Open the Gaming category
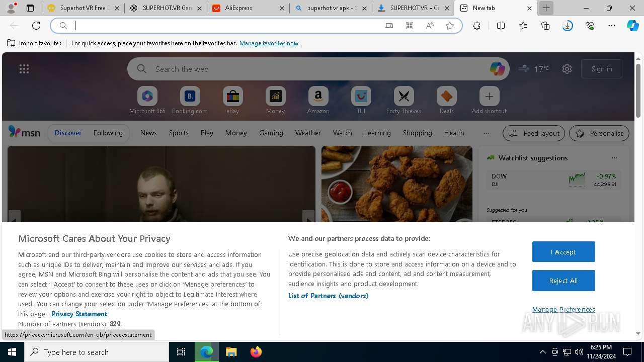This screenshot has height=362, width=644. [x=271, y=133]
